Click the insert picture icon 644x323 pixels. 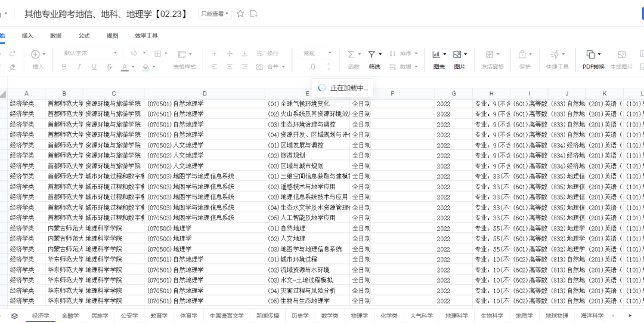coord(457,54)
